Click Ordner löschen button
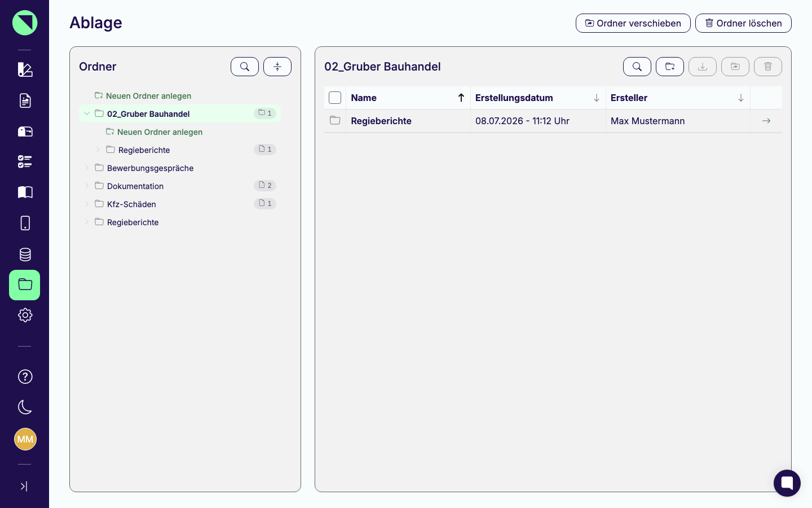Image resolution: width=812 pixels, height=508 pixels. (x=743, y=23)
